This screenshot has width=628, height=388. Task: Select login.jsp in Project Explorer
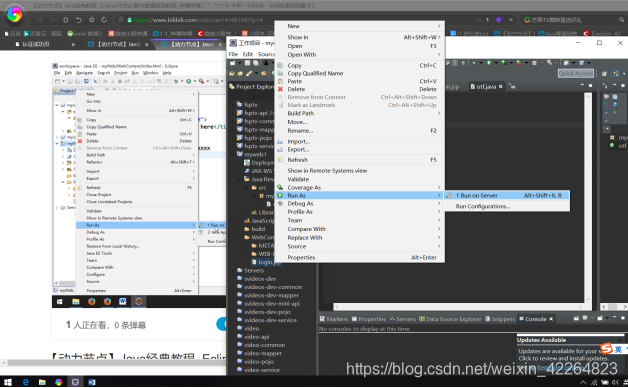click(x=266, y=262)
